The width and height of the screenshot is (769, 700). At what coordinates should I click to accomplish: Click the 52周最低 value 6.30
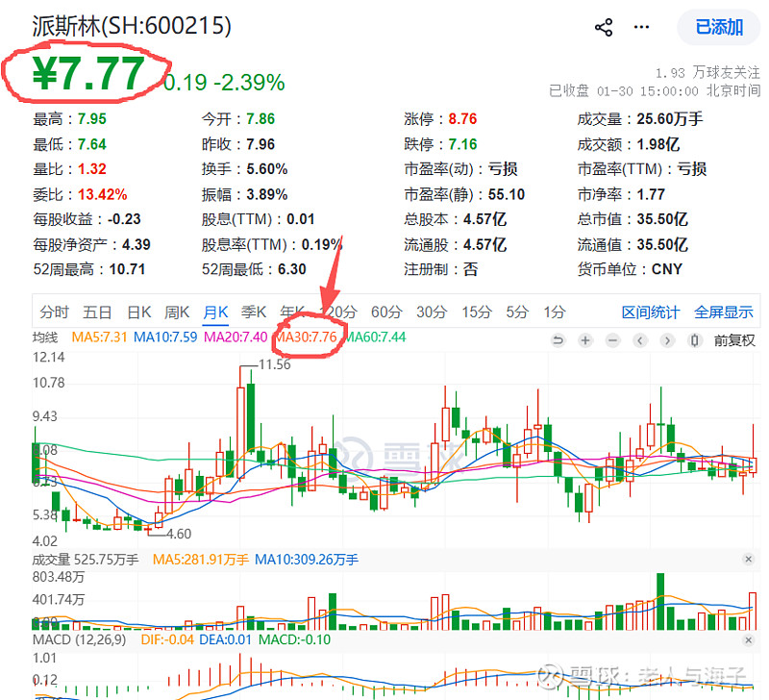point(292,269)
